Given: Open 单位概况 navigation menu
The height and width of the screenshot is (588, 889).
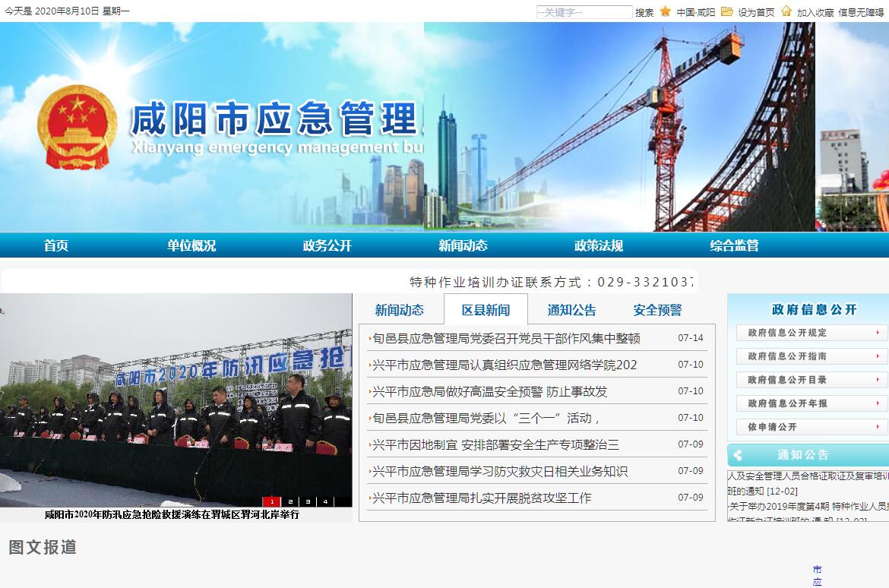Looking at the screenshot, I should [191, 245].
